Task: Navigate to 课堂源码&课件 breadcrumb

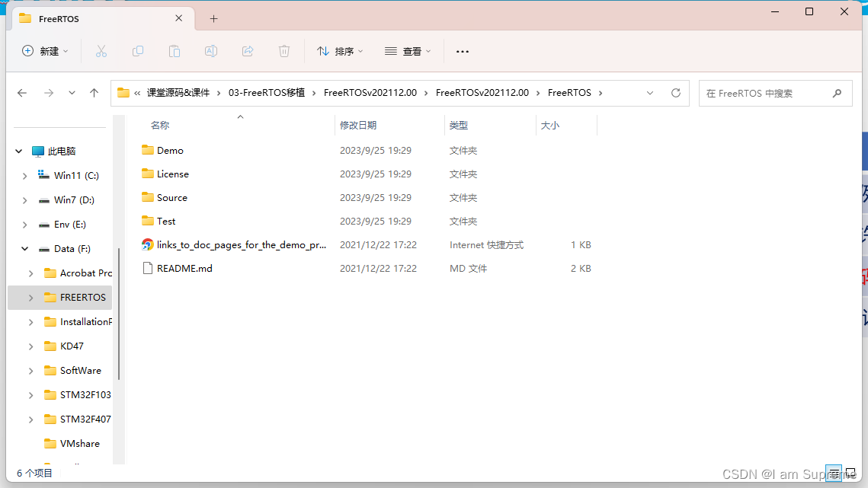Action: pyautogui.click(x=178, y=93)
